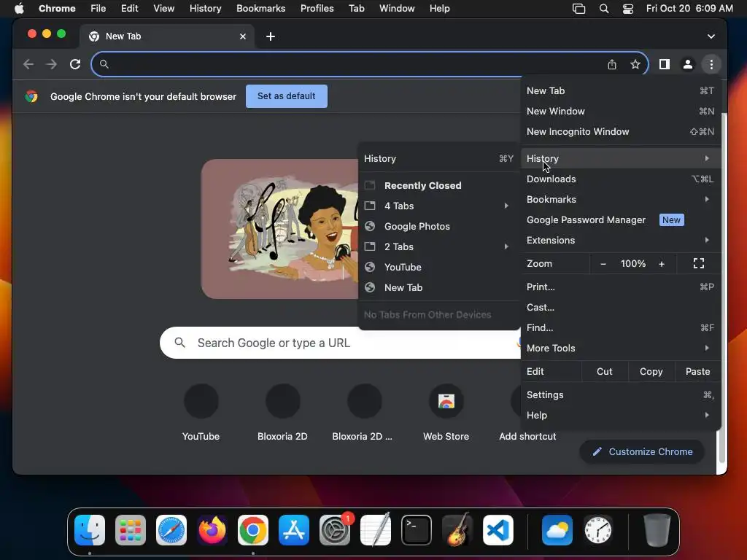Click the Search Google or type URL box
The height and width of the screenshot is (560, 747).
point(340,343)
